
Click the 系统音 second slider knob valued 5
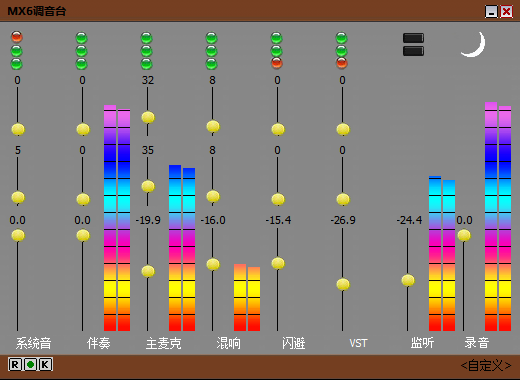pyautogui.click(x=18, y=197)
